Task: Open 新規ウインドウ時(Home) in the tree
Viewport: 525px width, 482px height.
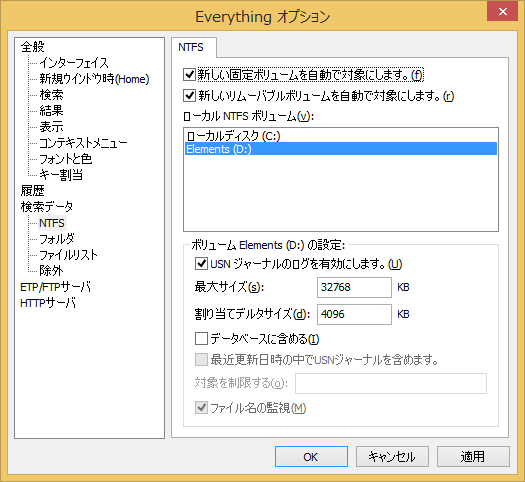Action: tap(94, 79)
